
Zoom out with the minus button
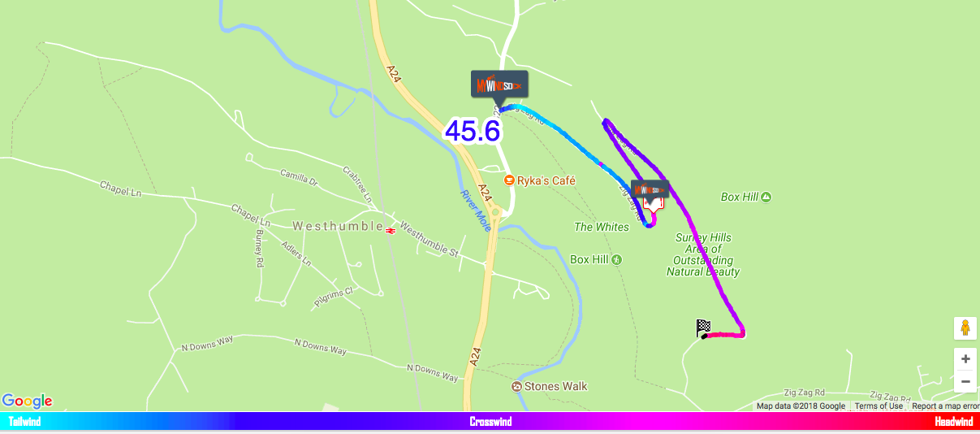point(965,381)
